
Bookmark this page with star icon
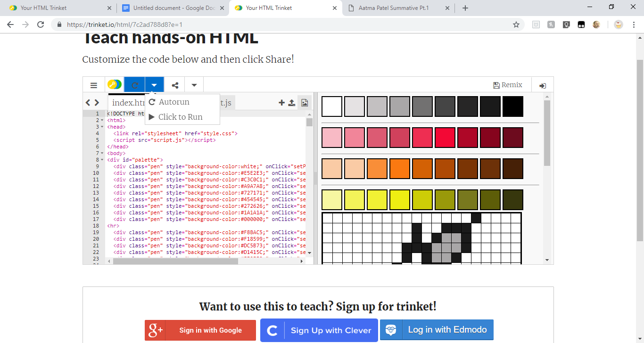point(516,24)
